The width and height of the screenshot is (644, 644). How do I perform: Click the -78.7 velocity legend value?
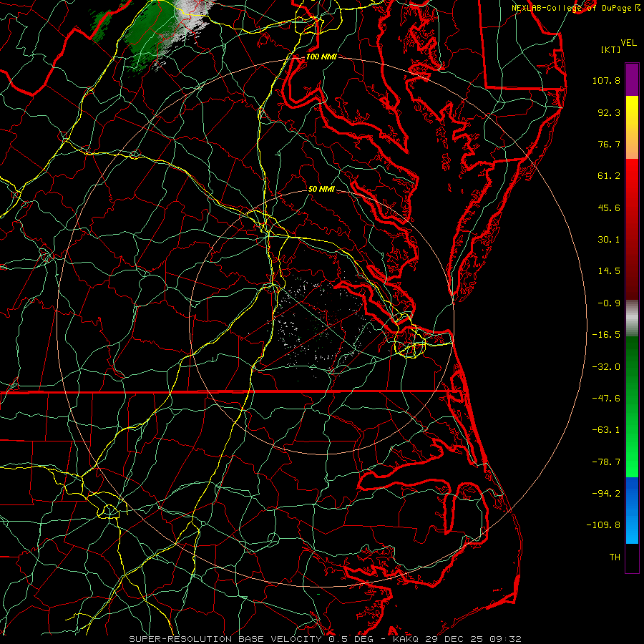[606, 462]
